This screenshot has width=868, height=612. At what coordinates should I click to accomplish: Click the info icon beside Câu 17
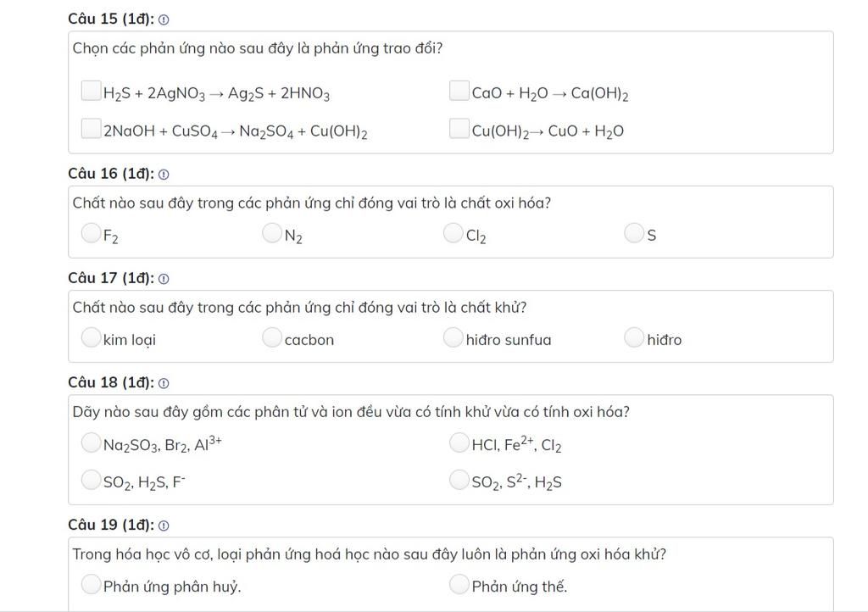point(164,279)
